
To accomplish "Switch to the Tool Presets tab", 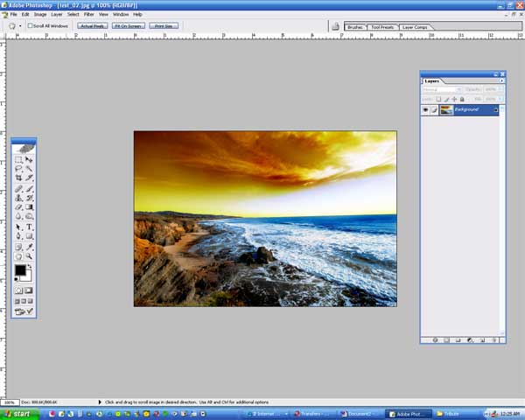I will [x=382, y=27].
